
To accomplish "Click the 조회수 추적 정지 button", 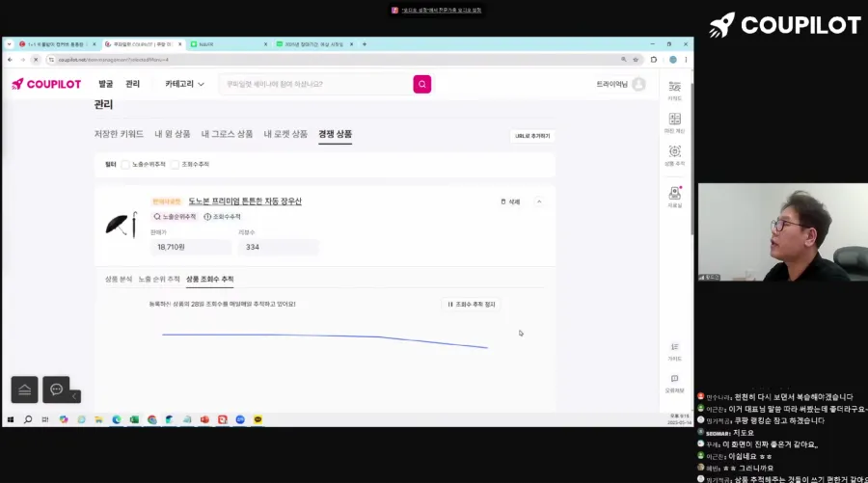I will click(x=471, y=305).
